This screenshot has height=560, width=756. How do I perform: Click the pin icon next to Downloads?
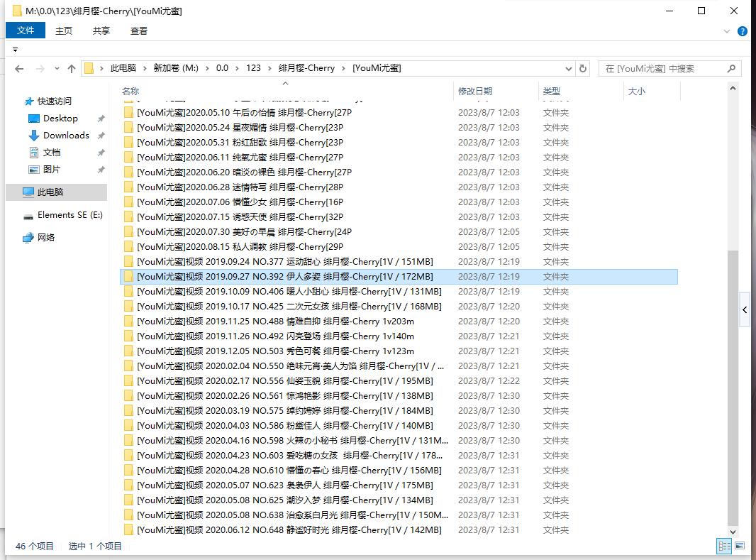click(x=101, y=136)
